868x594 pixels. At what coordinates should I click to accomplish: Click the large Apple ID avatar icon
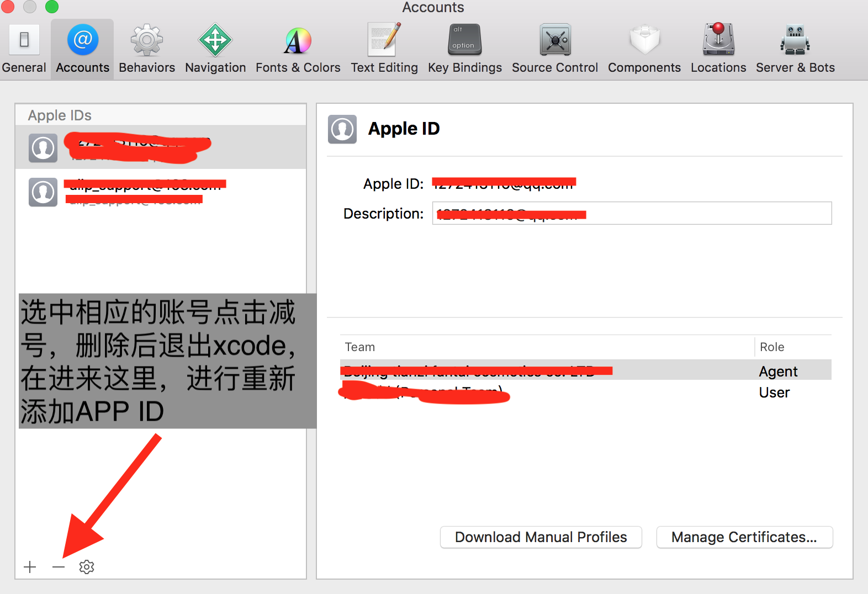point(342,129)
